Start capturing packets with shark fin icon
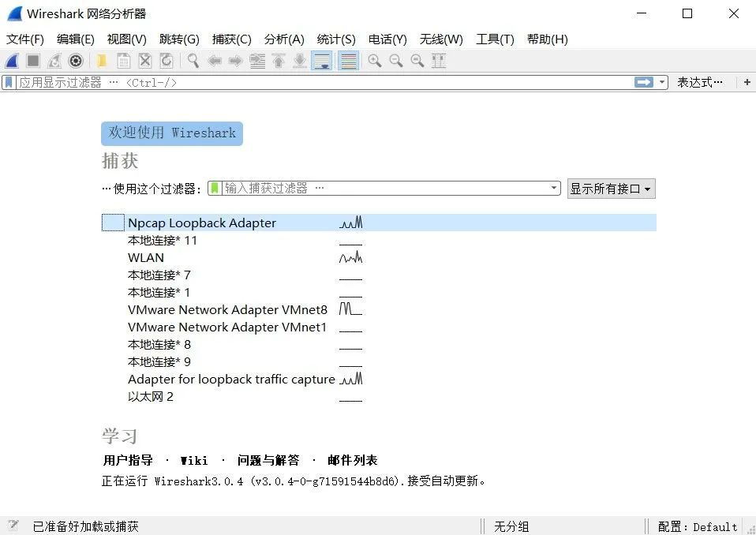756x535 pixels. [12, 61]
